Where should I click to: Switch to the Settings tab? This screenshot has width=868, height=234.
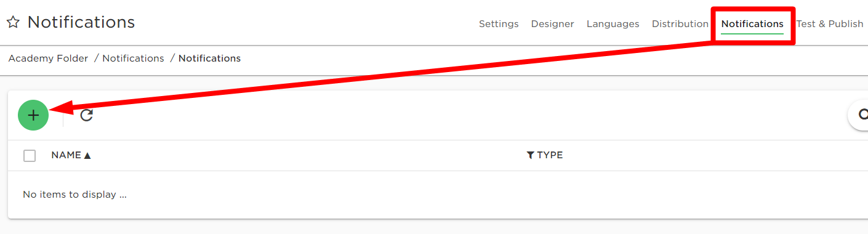coord(499,24)
